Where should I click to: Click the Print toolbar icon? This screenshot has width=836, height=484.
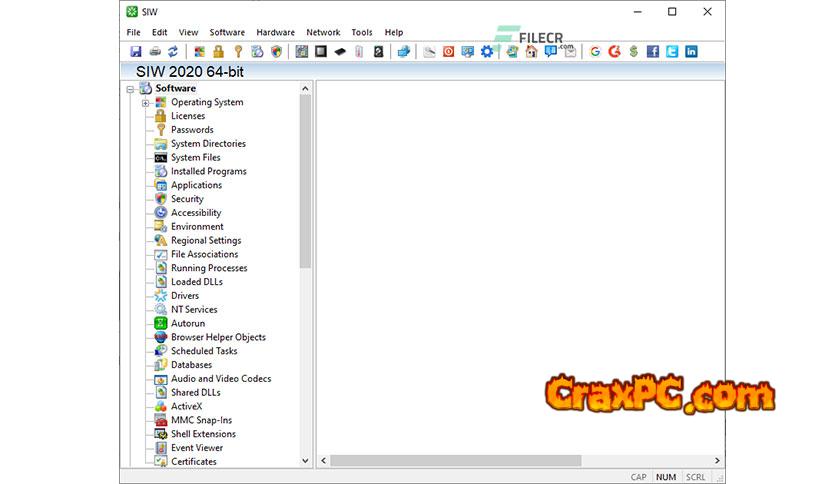click(x=155, y=51)
